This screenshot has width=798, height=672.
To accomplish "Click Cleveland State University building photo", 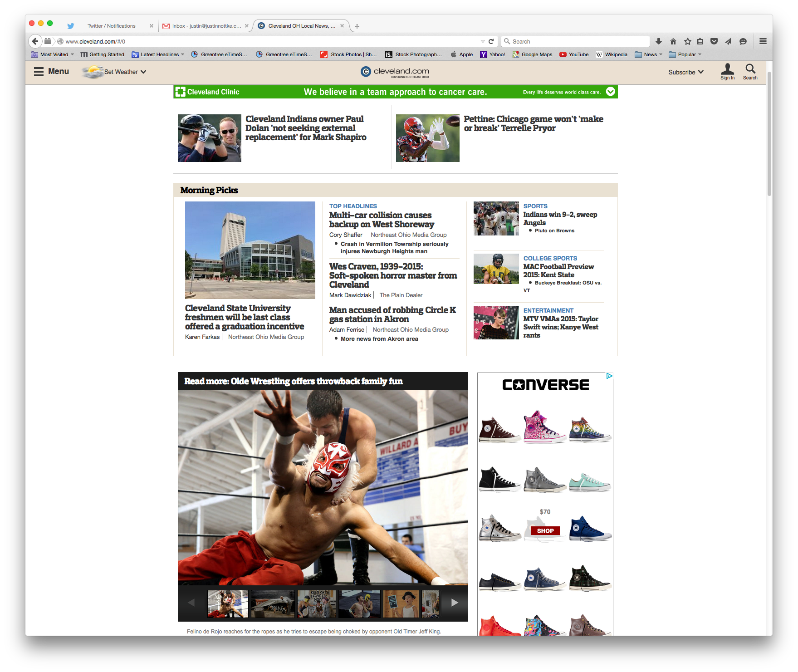I will (x=250, y=250).
